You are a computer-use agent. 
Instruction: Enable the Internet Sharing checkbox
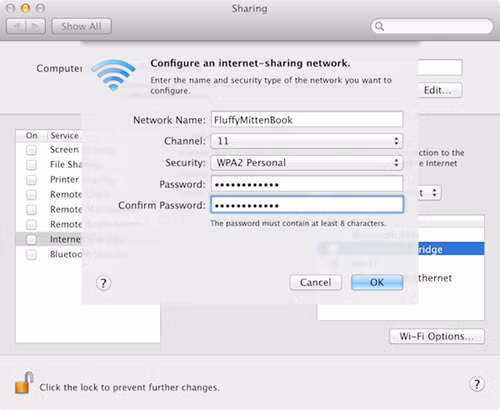click(31, 240)
